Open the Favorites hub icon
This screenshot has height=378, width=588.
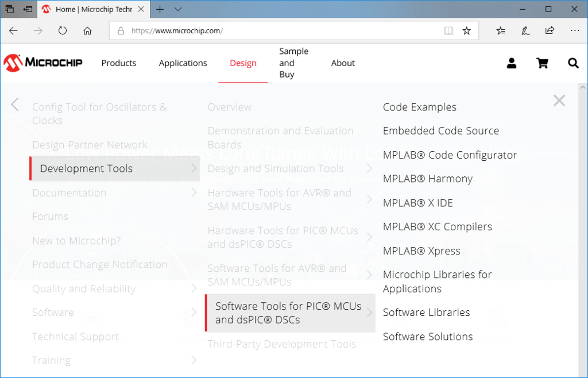[501, 31]
